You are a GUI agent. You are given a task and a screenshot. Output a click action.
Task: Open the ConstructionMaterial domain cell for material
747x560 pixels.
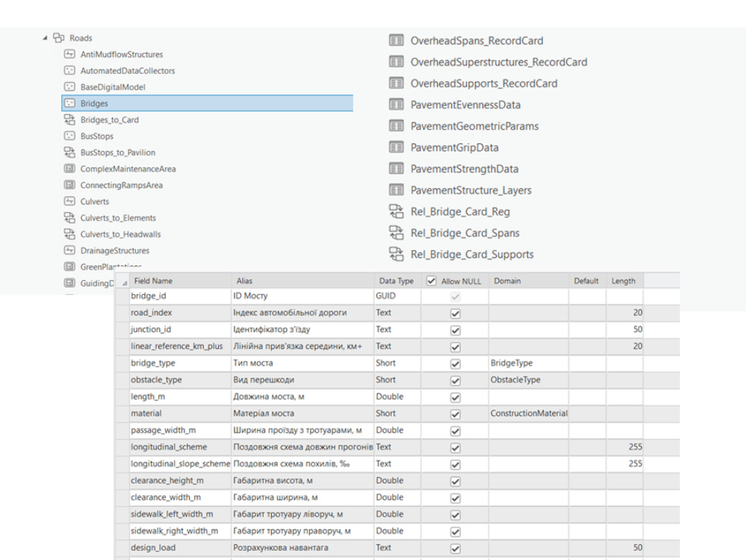pyautogui.click(x=528, y=414)
